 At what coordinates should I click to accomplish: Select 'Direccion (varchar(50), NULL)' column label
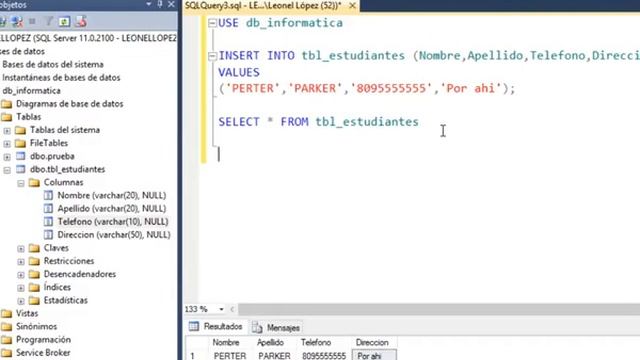[114, 235]
